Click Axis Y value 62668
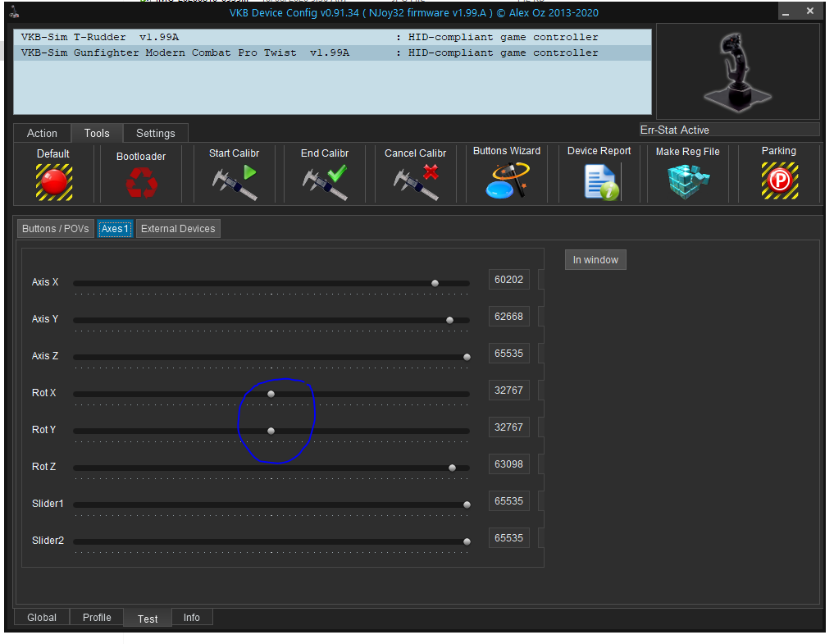 point(509,317)
